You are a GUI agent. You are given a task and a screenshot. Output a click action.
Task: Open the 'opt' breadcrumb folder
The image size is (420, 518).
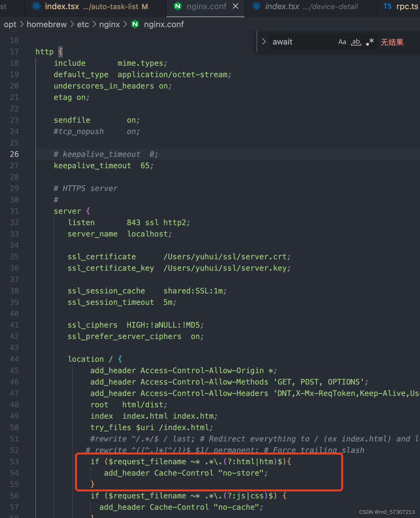(10, 24)
